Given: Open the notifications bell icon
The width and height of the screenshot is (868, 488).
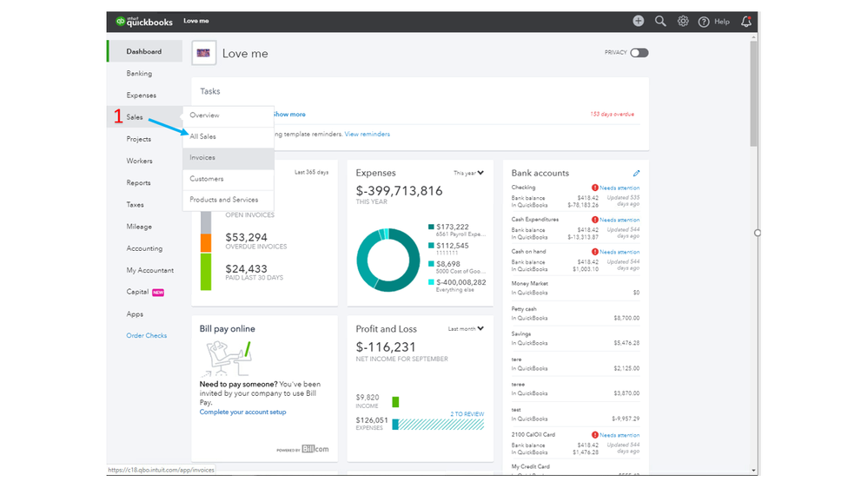Looking at the screenshot, I should click(746, 22).
